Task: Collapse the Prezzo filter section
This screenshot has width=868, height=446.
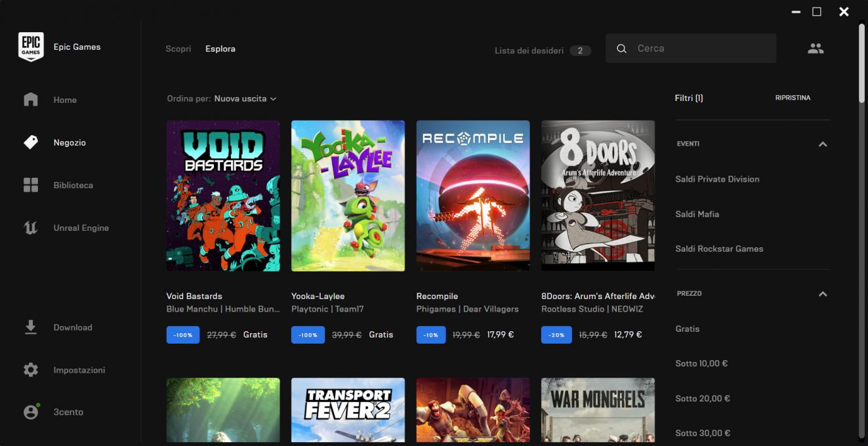Action: click(823, 294)
